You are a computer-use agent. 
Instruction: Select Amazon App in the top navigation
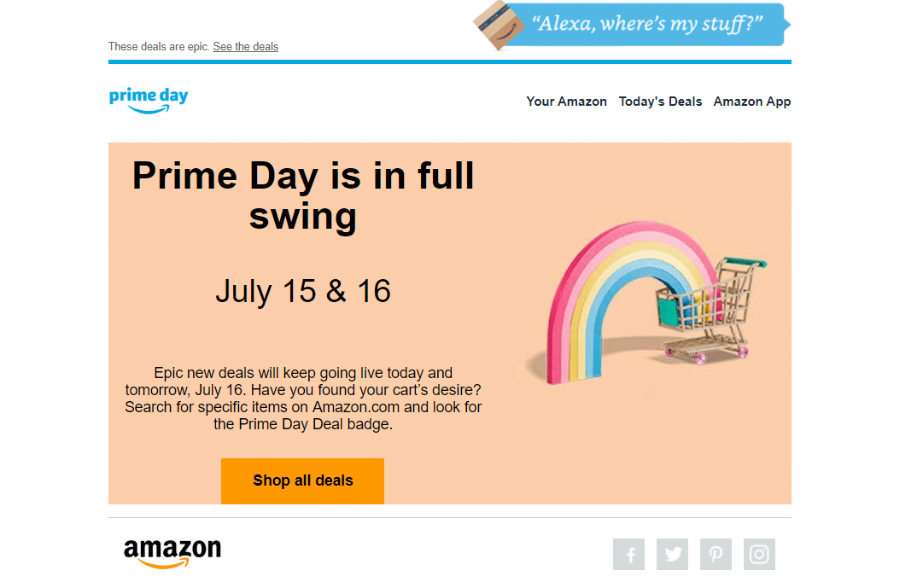click(751, 101)
